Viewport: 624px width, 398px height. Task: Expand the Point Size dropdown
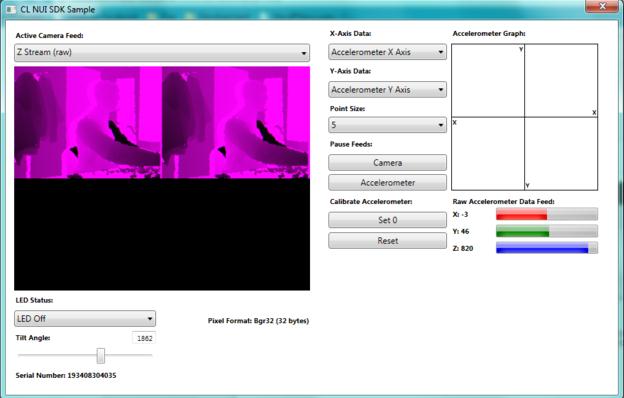click(387, 125)
